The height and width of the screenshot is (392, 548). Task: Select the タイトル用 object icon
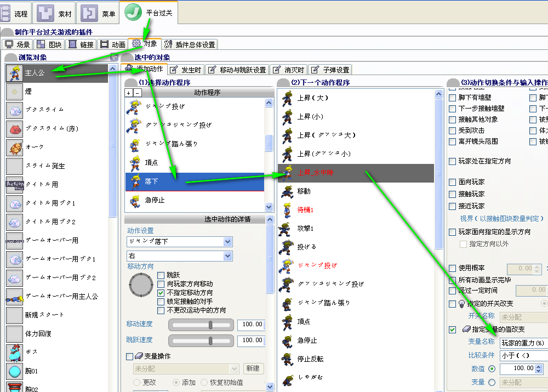tap(14, 185)
